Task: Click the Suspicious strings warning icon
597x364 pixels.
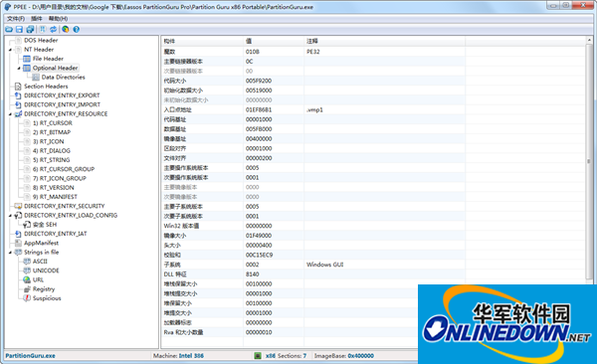Action: click(x=27, y=298)
